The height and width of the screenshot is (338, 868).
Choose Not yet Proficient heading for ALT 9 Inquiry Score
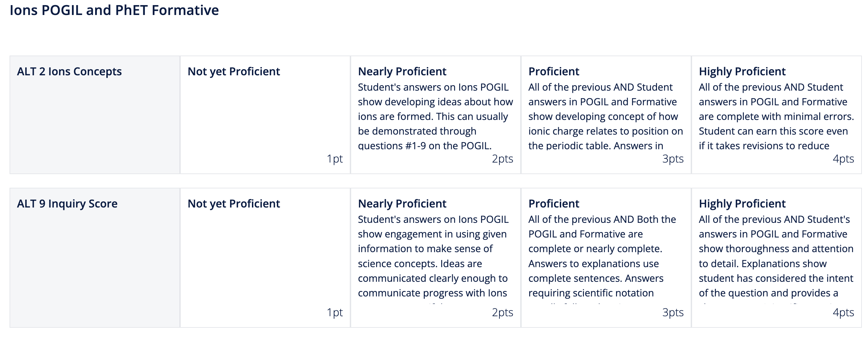tap(234, 204)
